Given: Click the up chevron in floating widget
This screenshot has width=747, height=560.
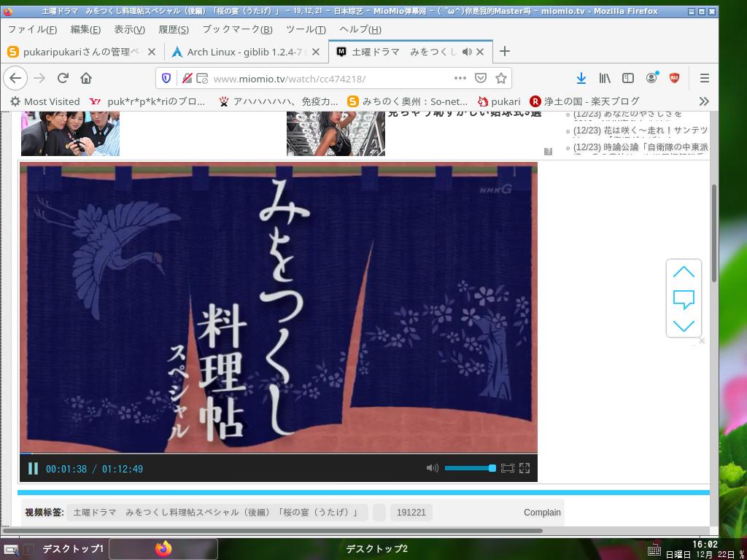Looking at the screenshot, I should (x=684, y=272).
